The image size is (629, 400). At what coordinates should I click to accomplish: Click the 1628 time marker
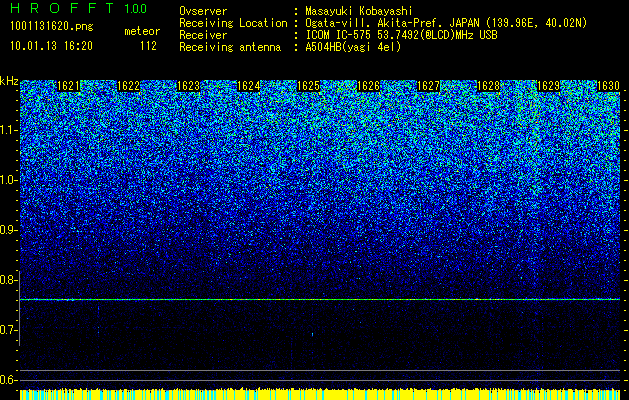[489, 86]
